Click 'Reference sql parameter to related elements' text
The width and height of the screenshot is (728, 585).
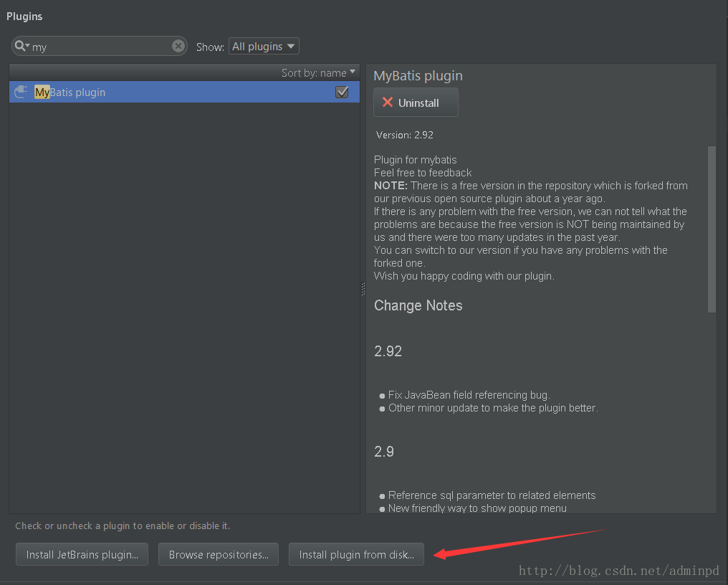pyautogui.click(x=492, y=495)
